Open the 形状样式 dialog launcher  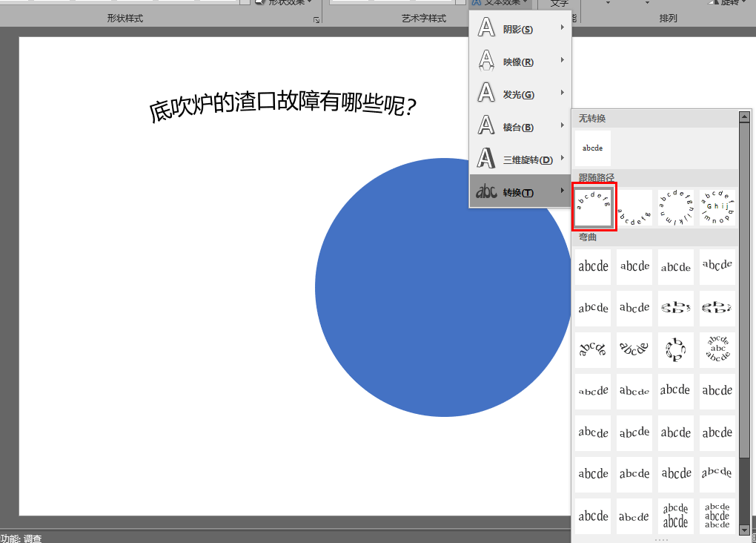click(316, 20)
